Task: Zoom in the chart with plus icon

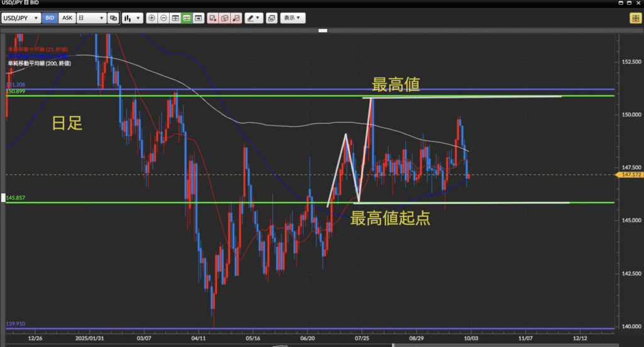Action: pos(152,18)
